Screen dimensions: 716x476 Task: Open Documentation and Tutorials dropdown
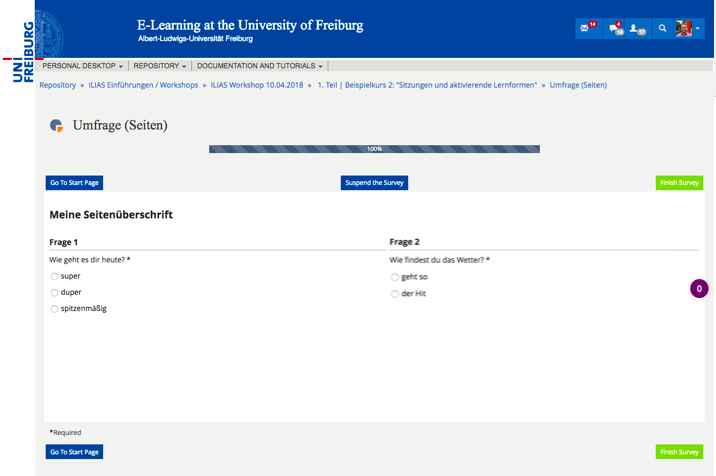click(259, 66)
